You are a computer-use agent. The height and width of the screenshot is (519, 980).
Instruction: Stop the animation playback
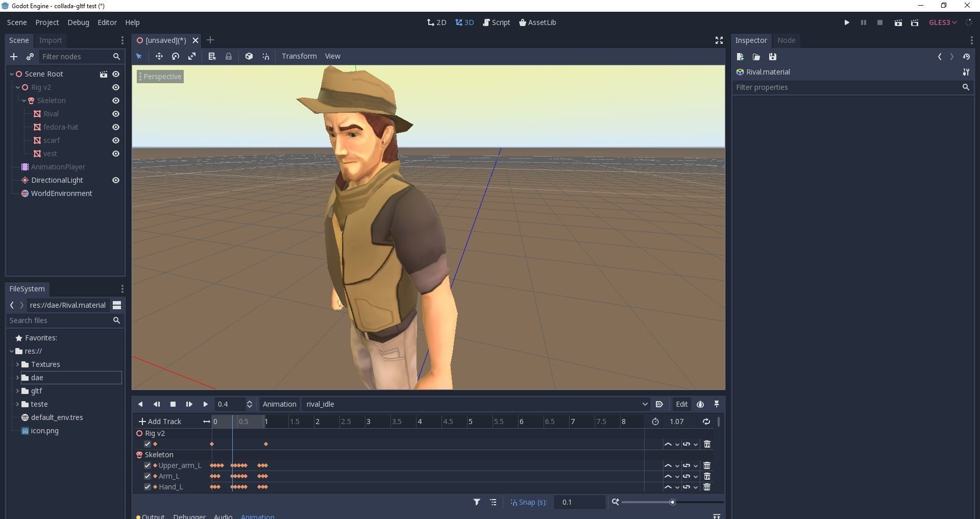[173, 404]
